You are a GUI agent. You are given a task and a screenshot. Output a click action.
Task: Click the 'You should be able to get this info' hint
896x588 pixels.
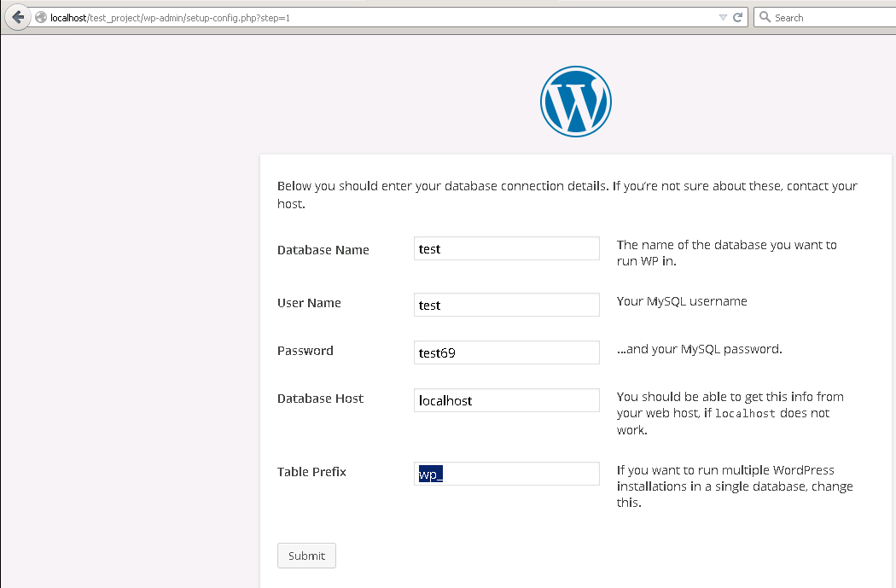coord(730,413)
